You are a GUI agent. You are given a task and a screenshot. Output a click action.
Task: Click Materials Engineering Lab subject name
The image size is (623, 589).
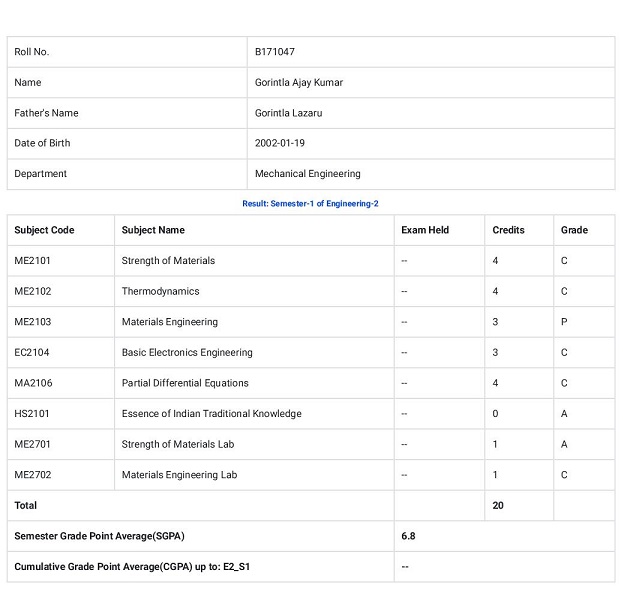(x=179, y=475)
